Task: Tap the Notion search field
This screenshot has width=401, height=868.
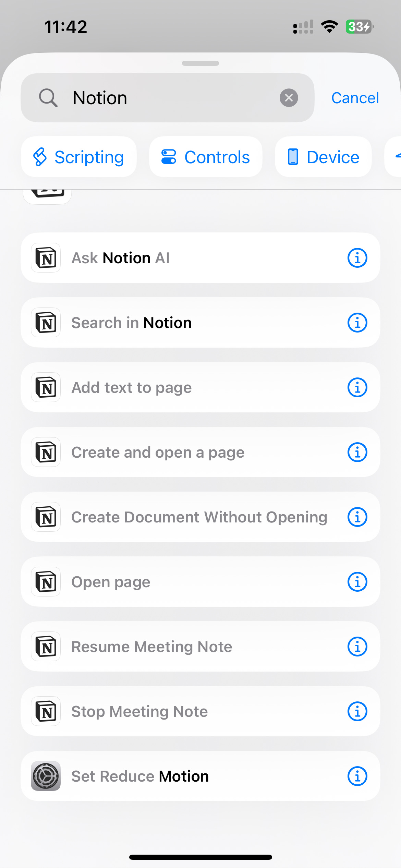Action: [x=167, y=98]
